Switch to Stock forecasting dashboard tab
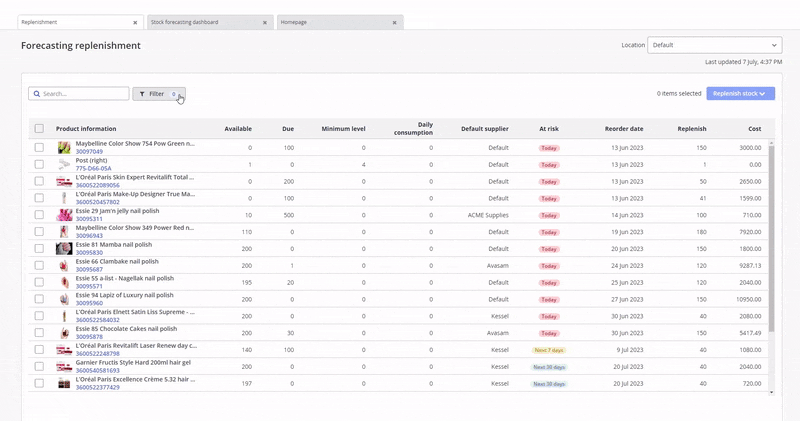Viewport: 800px width, 421px height. [x=205, y=22]
